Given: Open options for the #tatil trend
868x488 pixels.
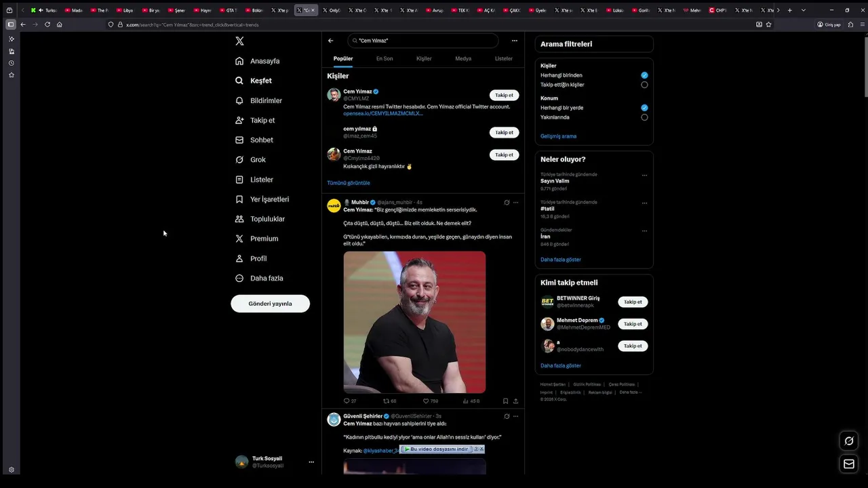Looking at the screenshot, I should [644, 203].
